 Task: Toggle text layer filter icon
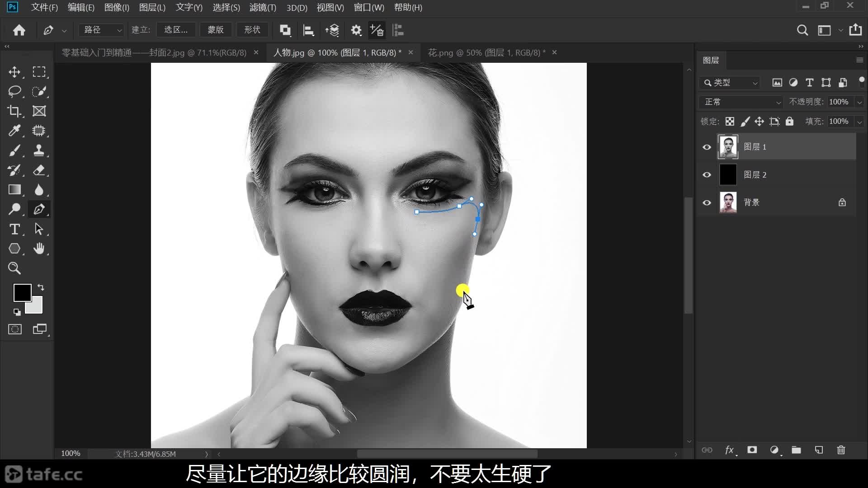click(x=810, y=83)
